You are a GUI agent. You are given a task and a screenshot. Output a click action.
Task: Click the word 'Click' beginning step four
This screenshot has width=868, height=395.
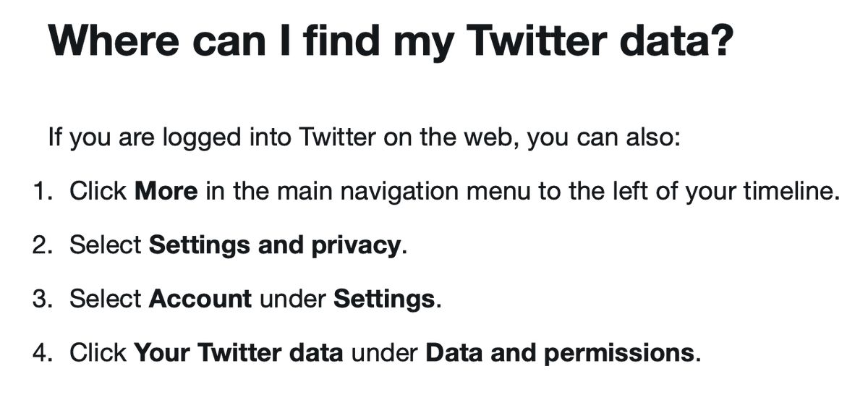click(x=98, y=353)
